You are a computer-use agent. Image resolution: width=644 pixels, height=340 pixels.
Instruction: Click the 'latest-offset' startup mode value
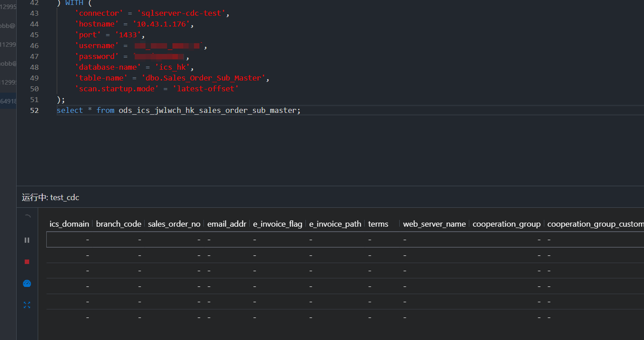pyautogui.click(x=206, y=89)
